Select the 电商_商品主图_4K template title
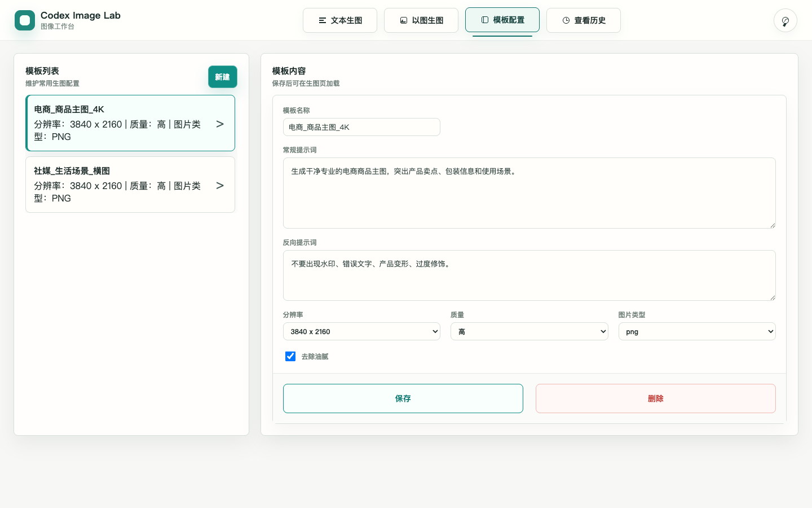Image resolution: width=812 pixels, height=508 pixels. click(69, 110)
